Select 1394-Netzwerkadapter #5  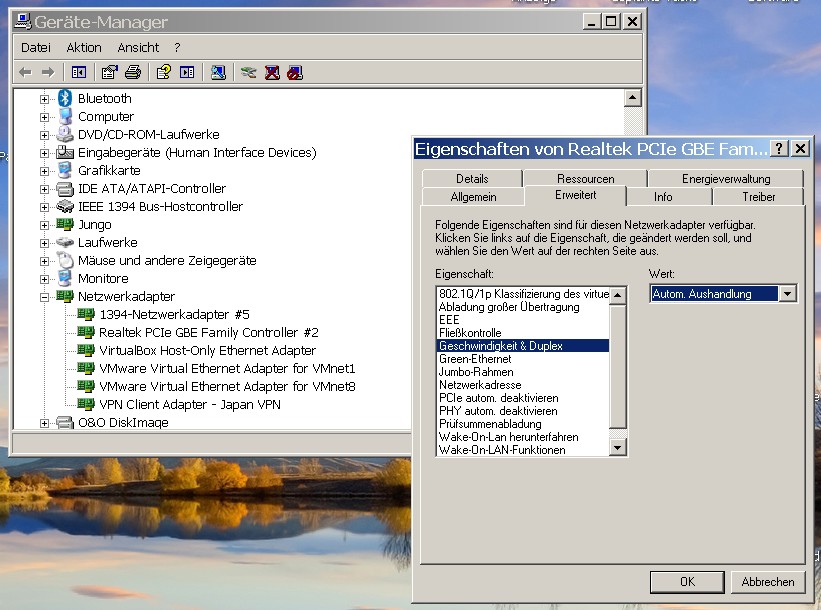tap(174, 314)
